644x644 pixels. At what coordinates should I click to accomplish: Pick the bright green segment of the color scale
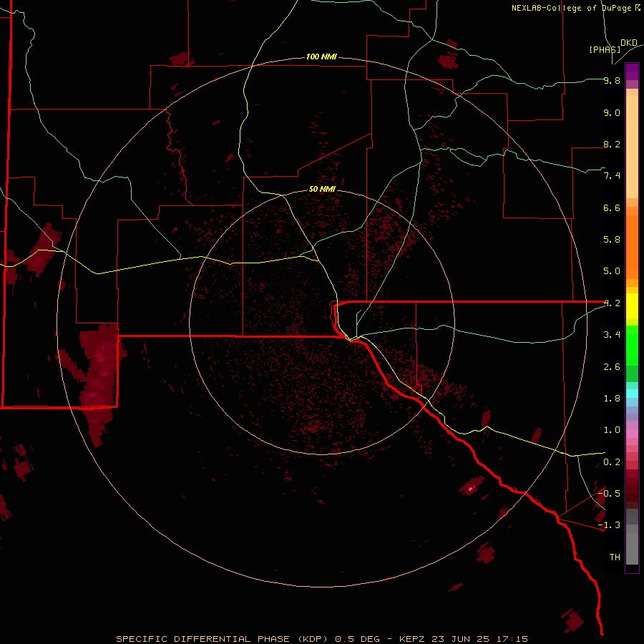pyautogui.click(x=632, y=345)
